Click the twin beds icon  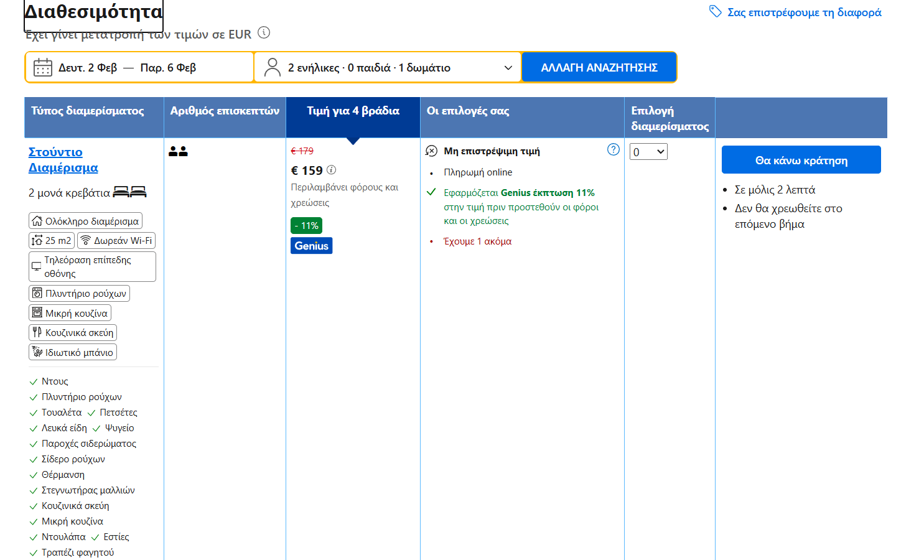point(129,192)
